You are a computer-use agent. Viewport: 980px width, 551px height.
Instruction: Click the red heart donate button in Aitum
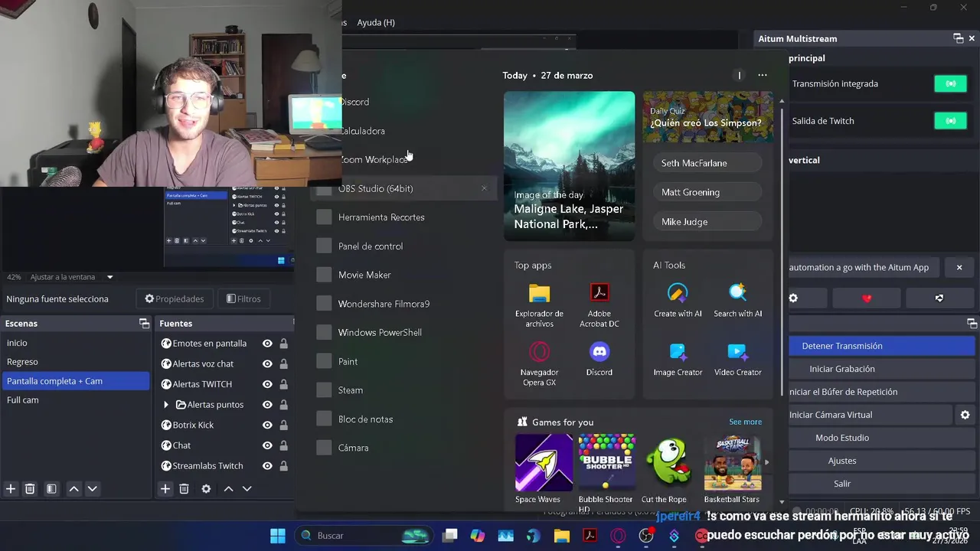click(867, 298)
